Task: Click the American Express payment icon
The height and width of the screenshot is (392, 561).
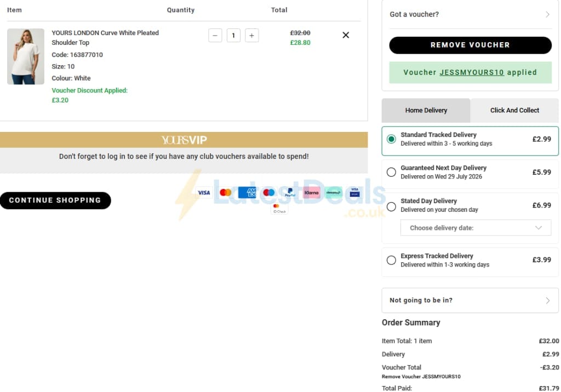Action: 247,193
